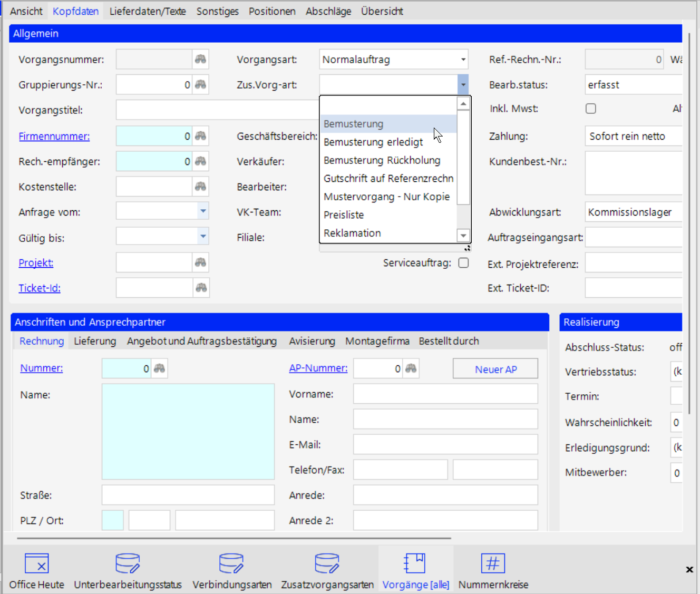Open Kostenstelle lookup via binoculars icon
The image size is (700, 594).
click(200, 187)
